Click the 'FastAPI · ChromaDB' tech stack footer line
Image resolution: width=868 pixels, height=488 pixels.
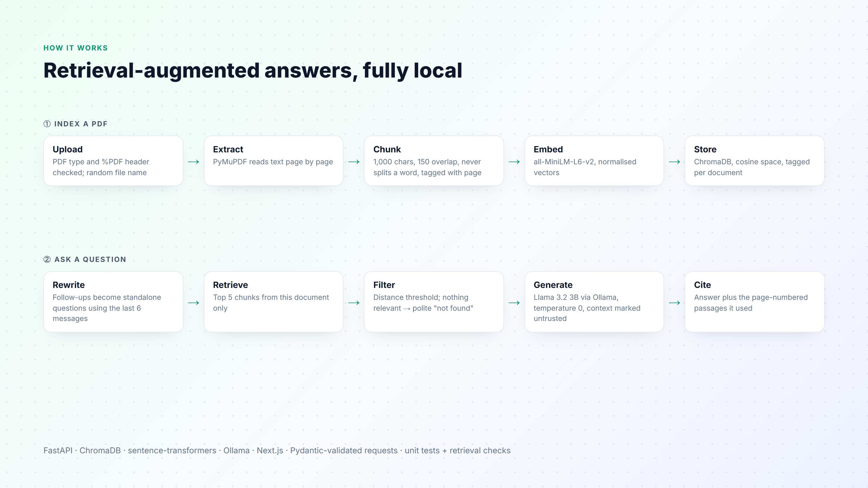(x=277, y=450)
